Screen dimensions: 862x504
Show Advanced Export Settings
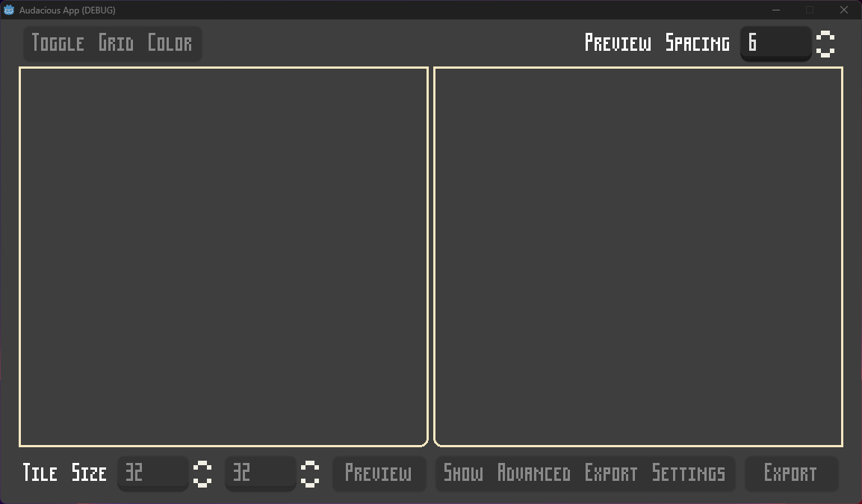[x=585, y=473]
